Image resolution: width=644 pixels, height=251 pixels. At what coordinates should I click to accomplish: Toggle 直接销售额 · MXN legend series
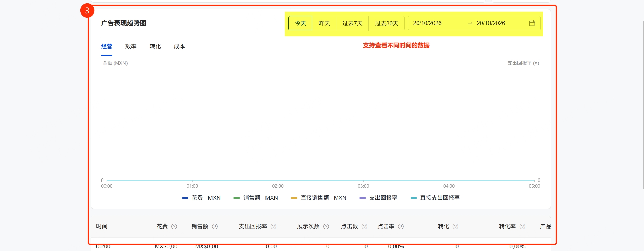click(x=319, y=198)
